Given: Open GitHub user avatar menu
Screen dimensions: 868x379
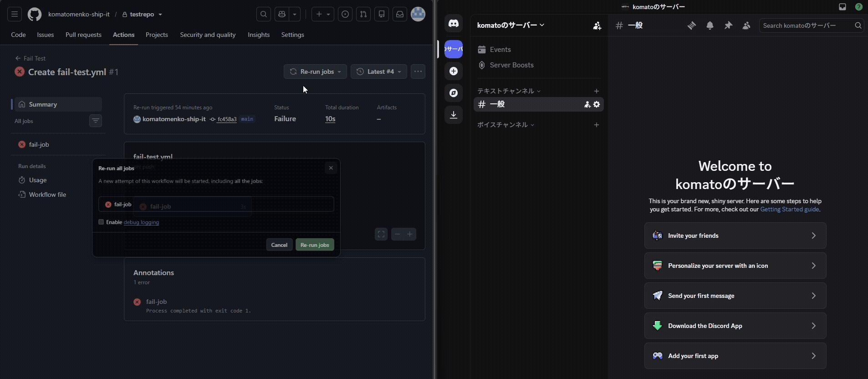Looking at the screenshot, I should (x=418, y=14).
